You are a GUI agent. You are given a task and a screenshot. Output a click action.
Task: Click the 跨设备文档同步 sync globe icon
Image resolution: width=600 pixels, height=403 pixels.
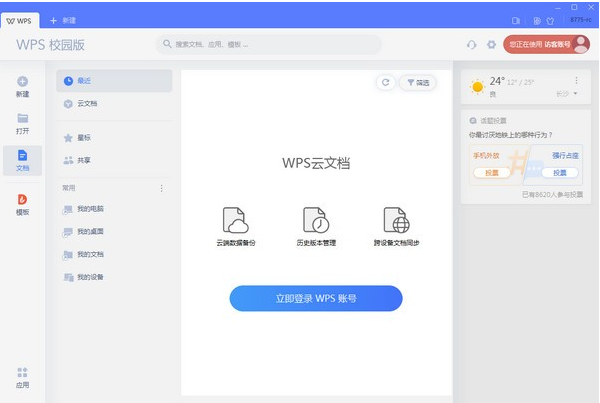(x=396, y=220)
